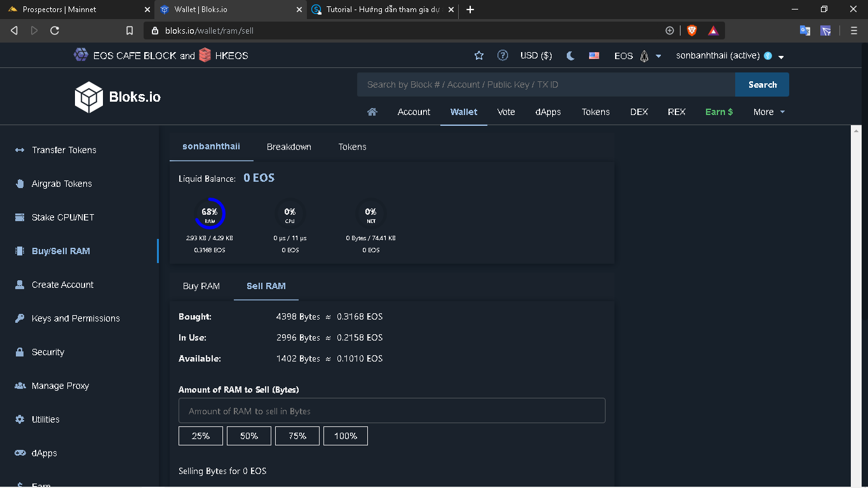Image resolution: width=868 pixels, height=488 pixels.
Task: Click the dApps gamepad icon
Action: [x=20, y=453]
